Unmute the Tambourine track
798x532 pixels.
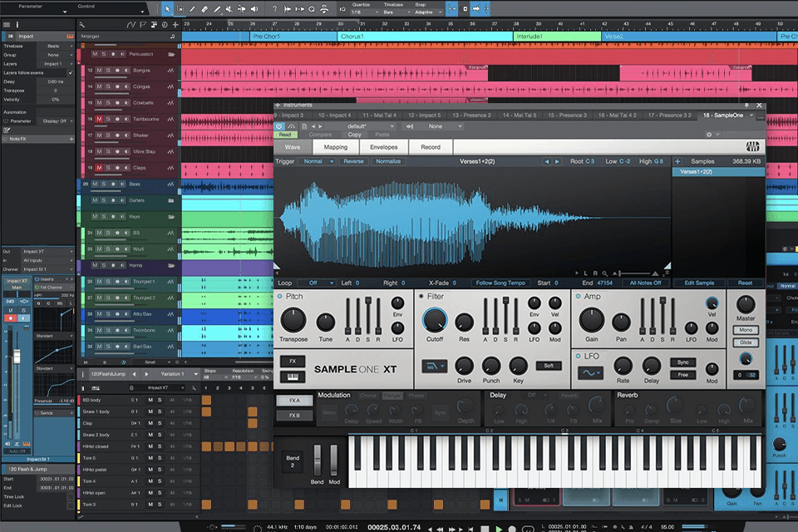[99, 119]
